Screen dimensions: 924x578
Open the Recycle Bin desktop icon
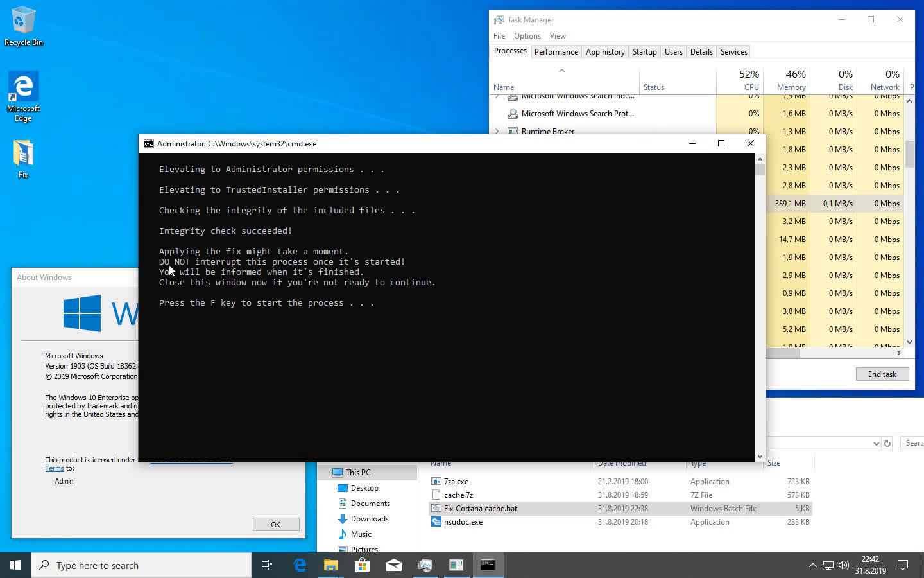23,26
